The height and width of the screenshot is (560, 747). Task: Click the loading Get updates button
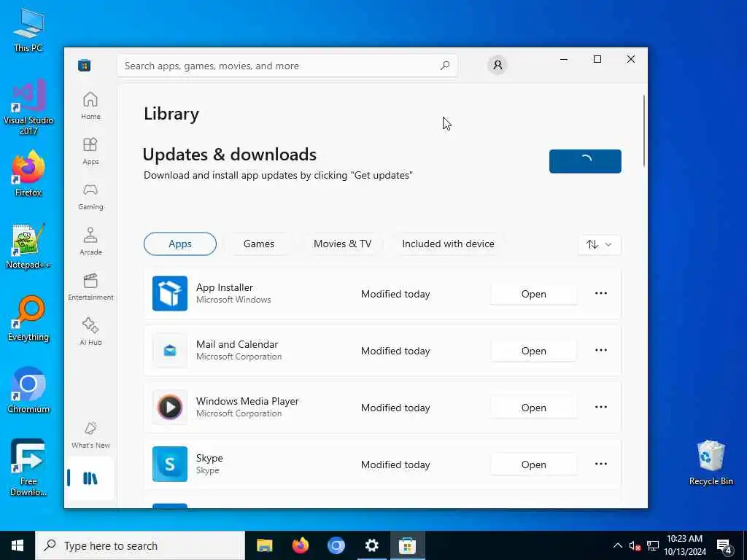coord(585,161)
